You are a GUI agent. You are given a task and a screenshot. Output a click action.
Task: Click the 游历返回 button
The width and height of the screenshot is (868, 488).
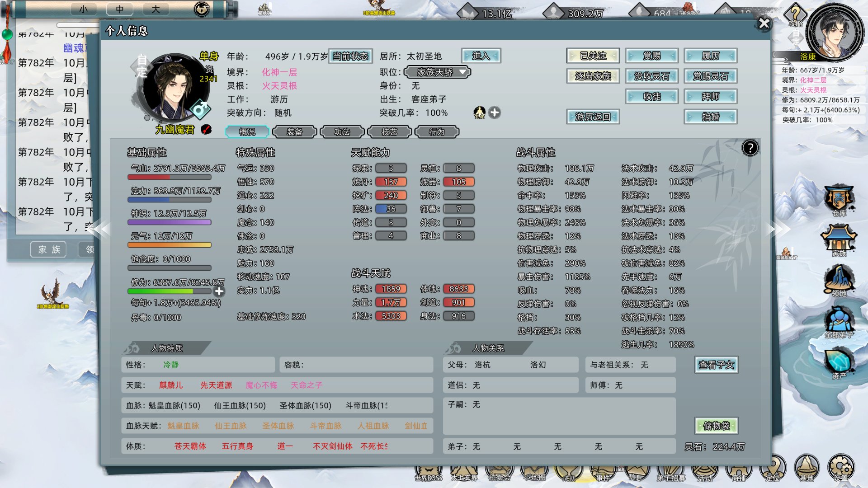593,117
